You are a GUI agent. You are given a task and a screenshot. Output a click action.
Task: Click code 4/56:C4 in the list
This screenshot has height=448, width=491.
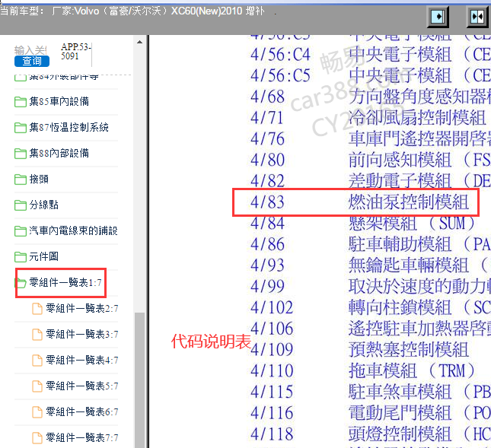tap(280, 55)
